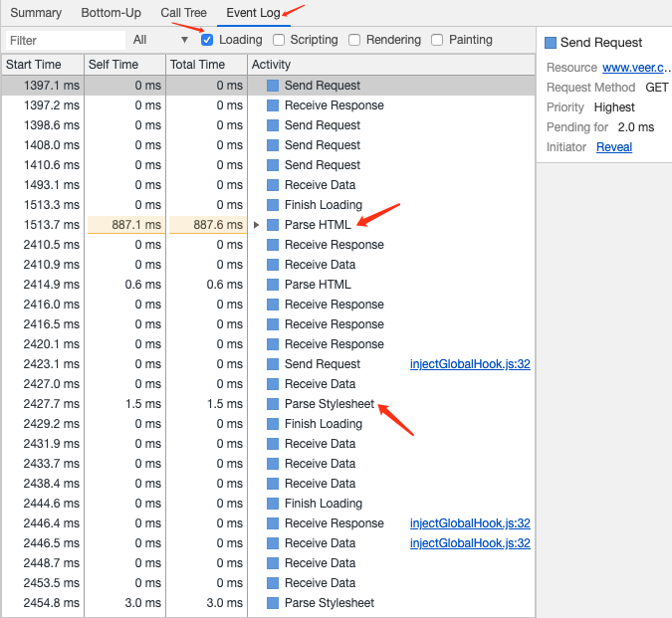The image size is (672, 618).
Task: Open the All duration dropdown
Action: 160,40
